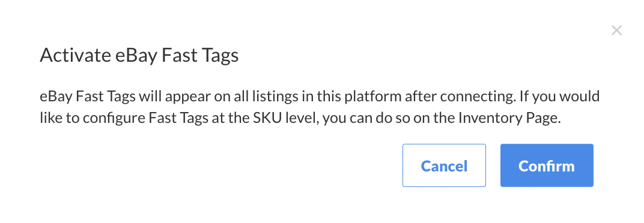Click the gray X at the top corner

pos(616,31)
